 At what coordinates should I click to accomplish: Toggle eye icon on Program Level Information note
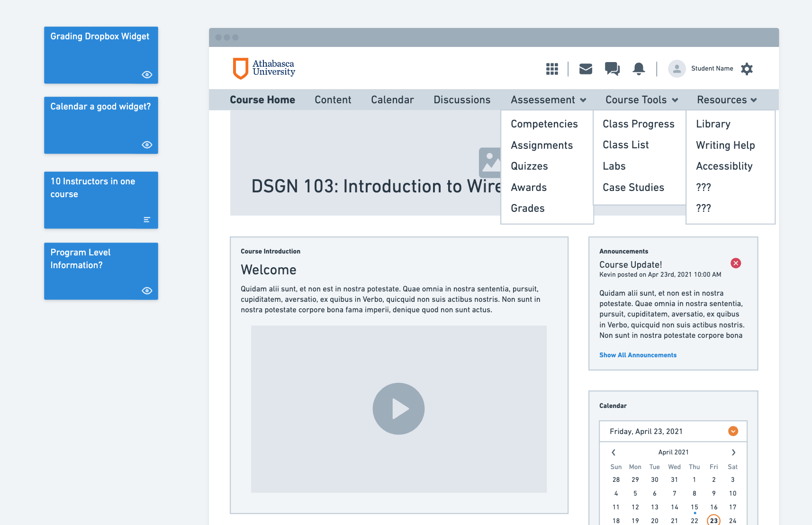click(x=147, y=290)
